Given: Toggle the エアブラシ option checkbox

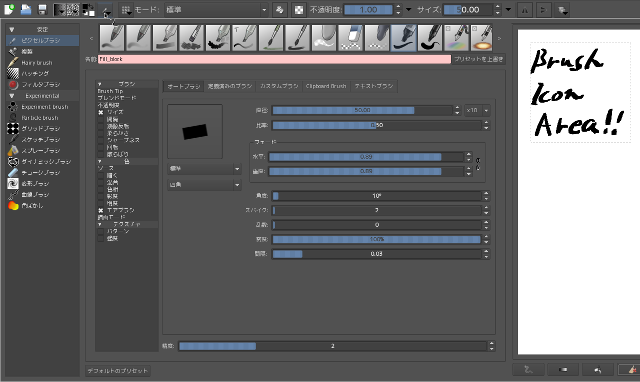Looking at the screenshot, I should (x=101, y=210).
